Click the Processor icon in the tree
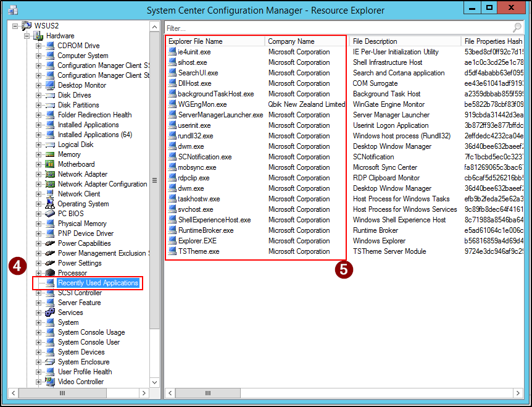Screen dimensions: 532x407 coord(50,273)
